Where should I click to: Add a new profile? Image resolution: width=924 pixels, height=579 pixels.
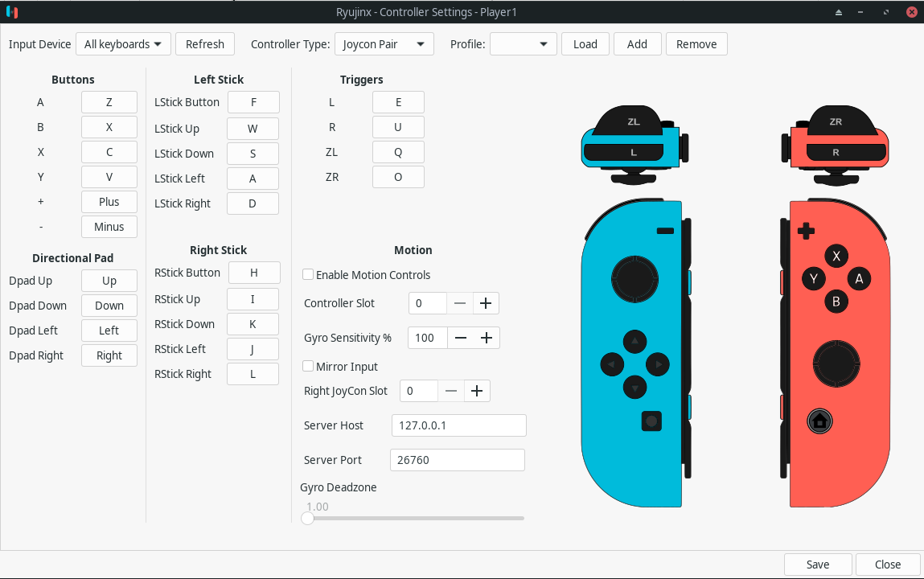pyautogui.click(x=637, y=44)
